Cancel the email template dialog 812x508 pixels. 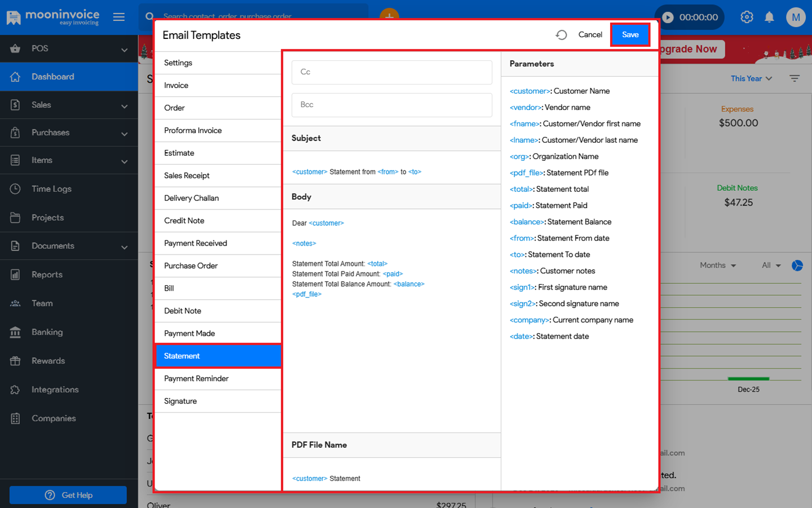click(x=590, y=35)
